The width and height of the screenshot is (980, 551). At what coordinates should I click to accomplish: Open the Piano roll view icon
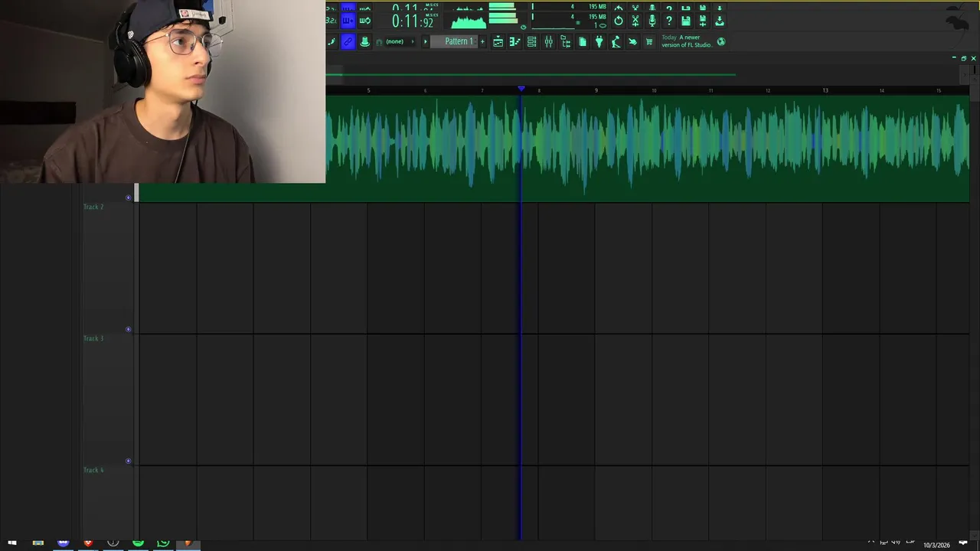(514, 41)
